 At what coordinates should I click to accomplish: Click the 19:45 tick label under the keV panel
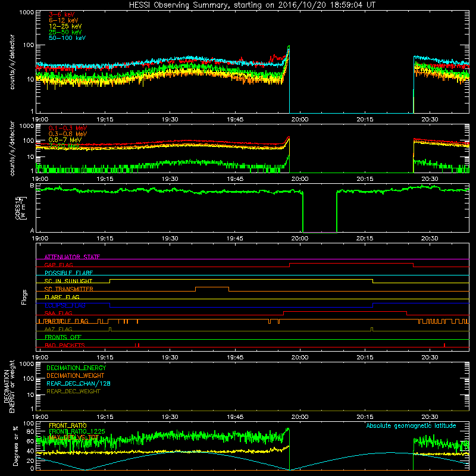tap(235, 120)
